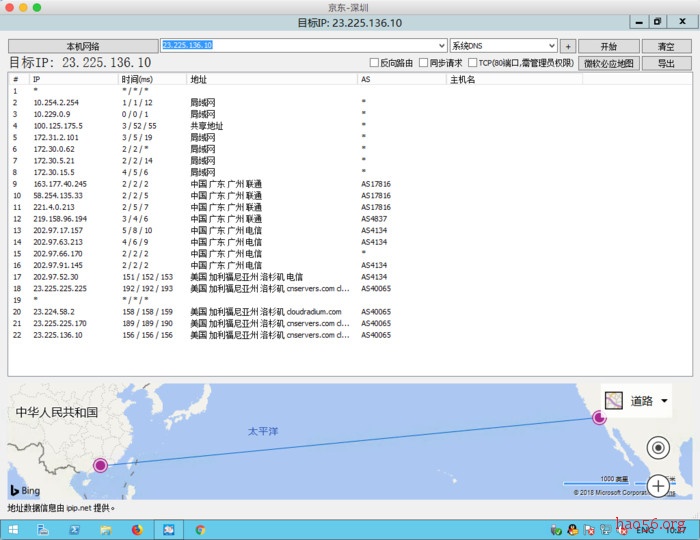Click AS4837 on hop row 12
The height and width of the screenshot is (540, 700).
374,219
